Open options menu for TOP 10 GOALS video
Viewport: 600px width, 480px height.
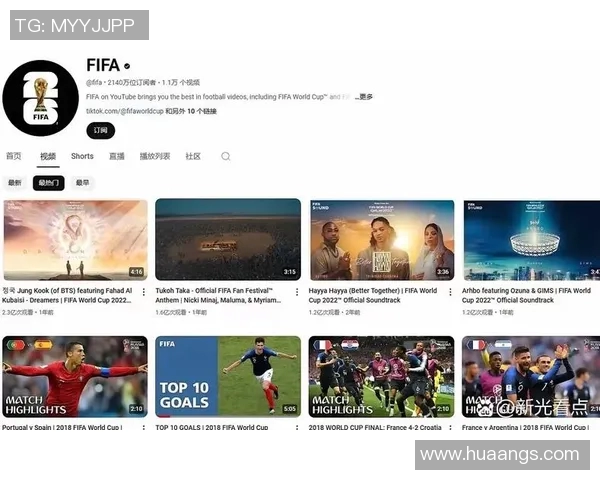tap(297, 427)
